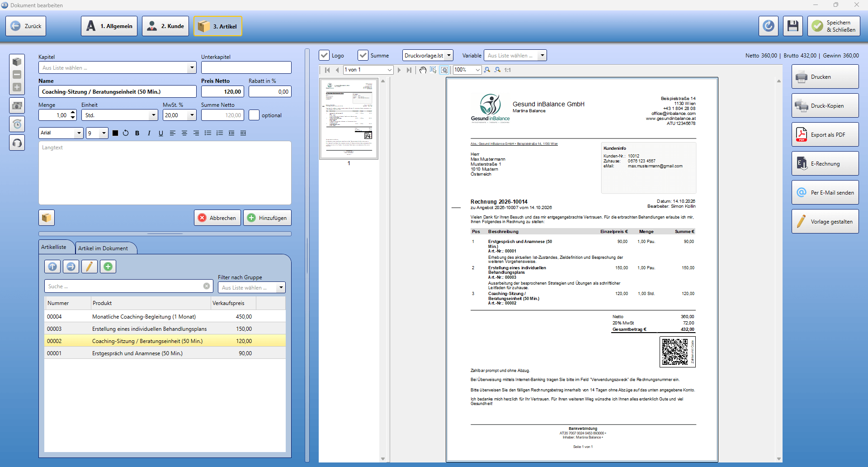Click the Abbrechen button
Screen dimensions: 868x467
click(217, 218)
